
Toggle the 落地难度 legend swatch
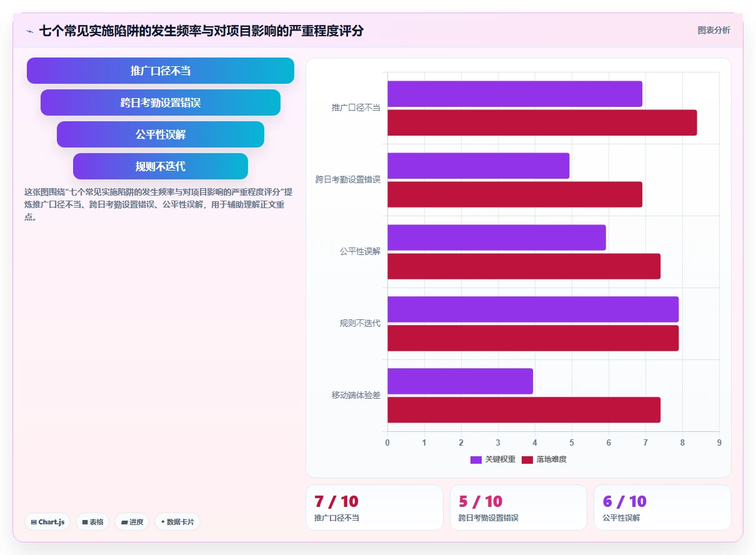527,459
